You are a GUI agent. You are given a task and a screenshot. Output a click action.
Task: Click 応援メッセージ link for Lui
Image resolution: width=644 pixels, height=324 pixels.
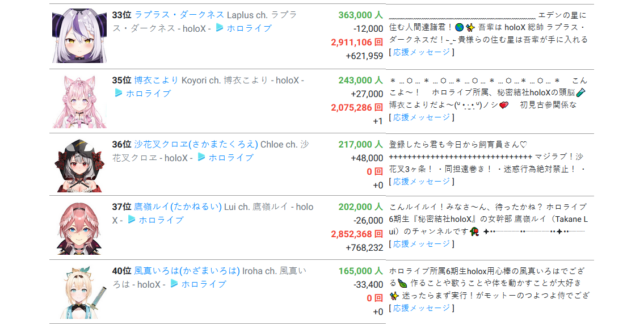coord(422,244)
